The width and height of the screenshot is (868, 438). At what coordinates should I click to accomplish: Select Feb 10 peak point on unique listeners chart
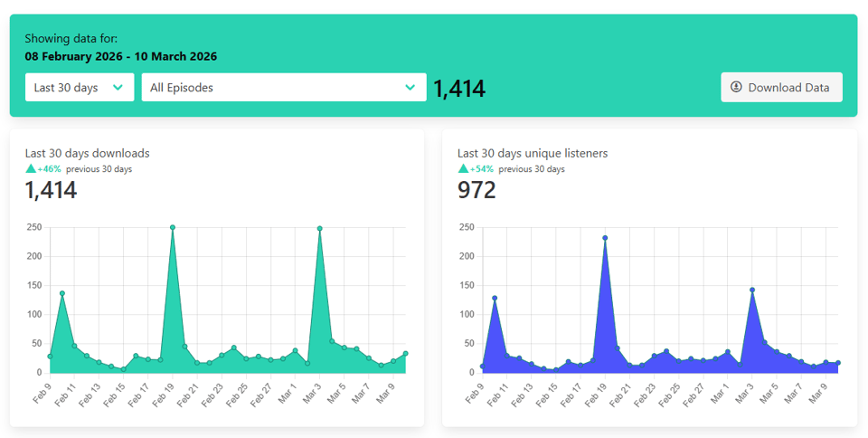click(495, 298)
